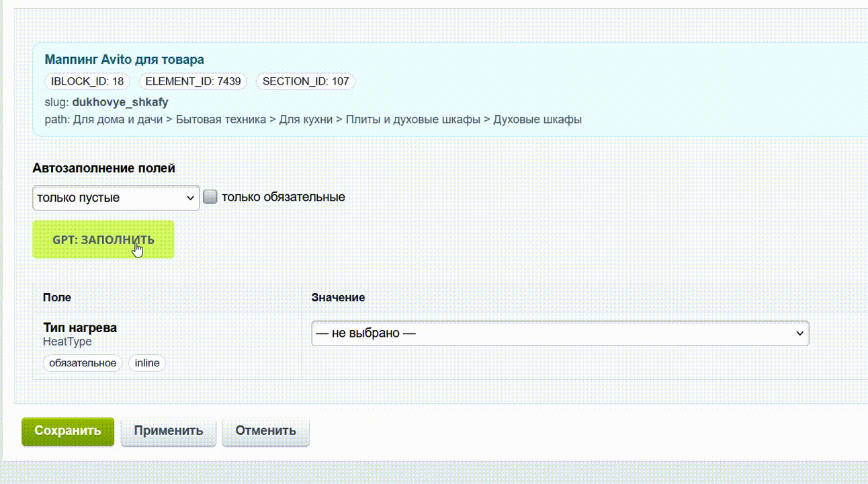Click the GPT: ЗАПОЛНИТЬ button
868x484 pixels.
(103, 239)
